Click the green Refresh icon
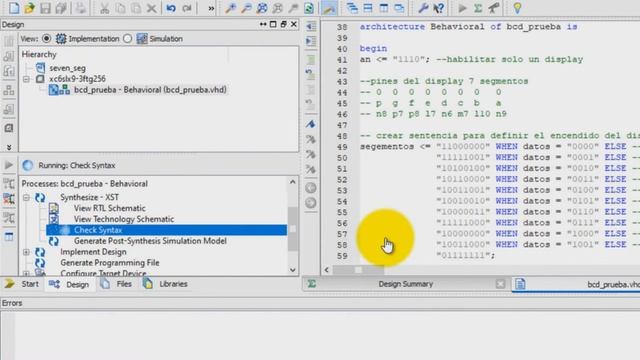 click(309, 8)
